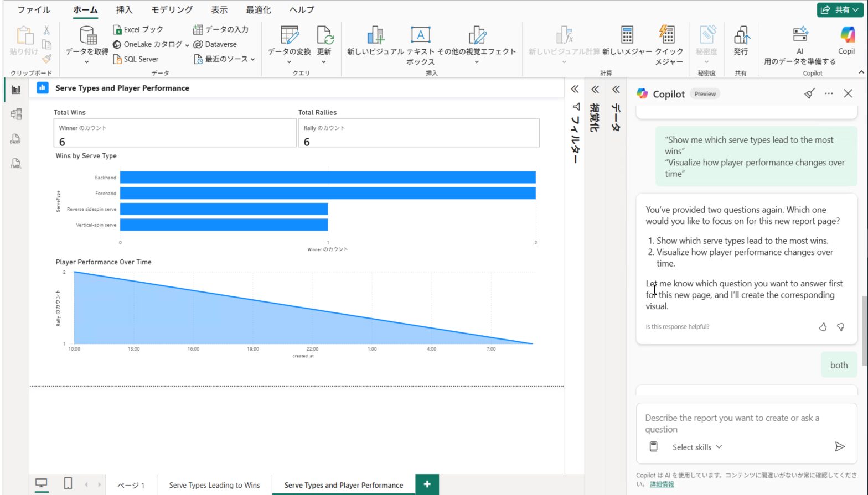This screenshot has height=495, width=868.
Task: Open the Excel ブック data source
Action: tap(138, 29)
